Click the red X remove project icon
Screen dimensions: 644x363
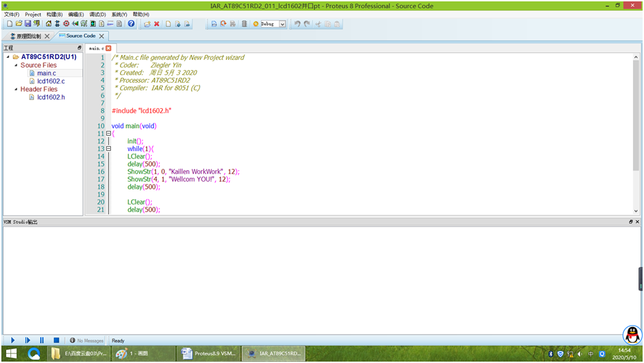[x=157, y=24]
